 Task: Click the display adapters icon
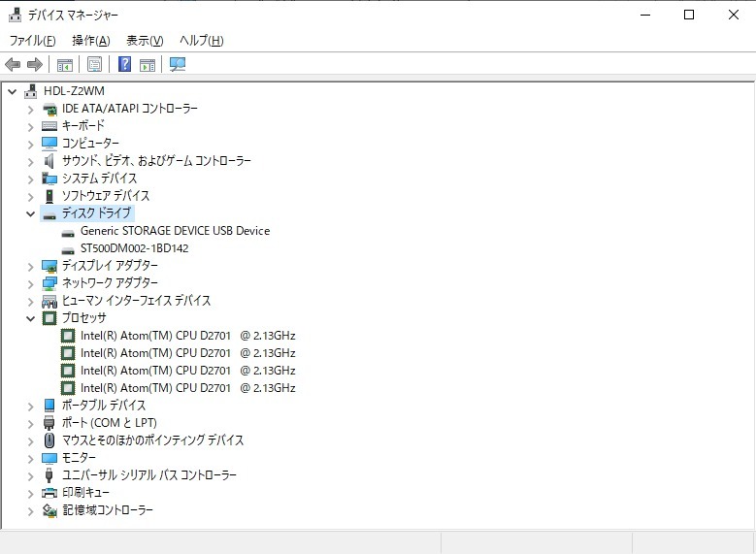coord(49,266)
